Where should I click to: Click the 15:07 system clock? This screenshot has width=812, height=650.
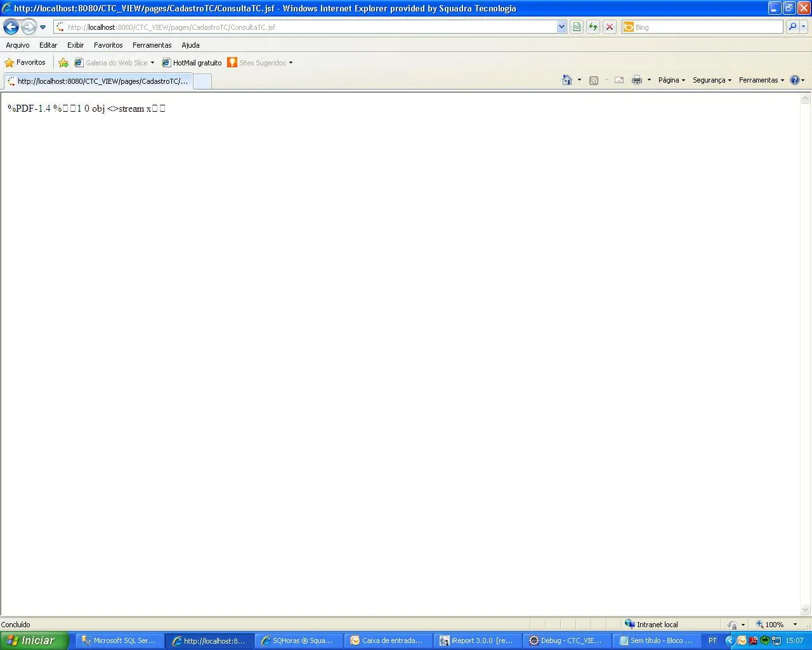pos(795,640)
